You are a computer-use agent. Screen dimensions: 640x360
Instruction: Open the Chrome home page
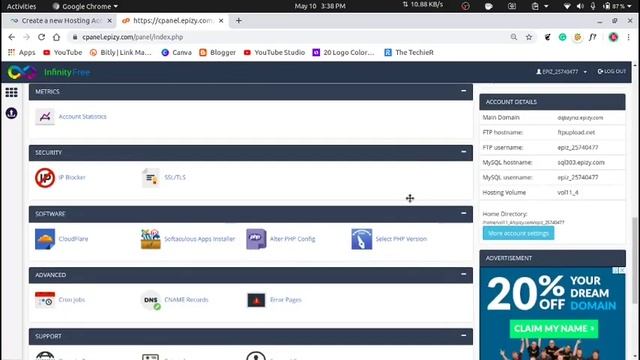coord(56,37)
